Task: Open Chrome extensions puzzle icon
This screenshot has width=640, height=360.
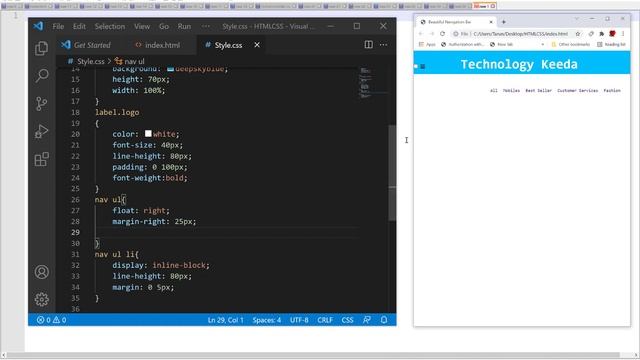Action: [602, 34]
